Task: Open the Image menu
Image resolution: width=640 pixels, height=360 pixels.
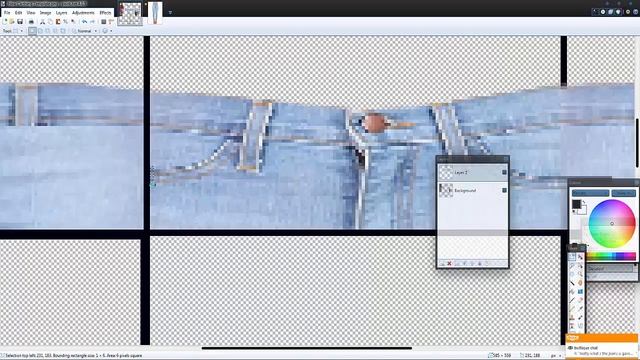Action: [45, 13]
